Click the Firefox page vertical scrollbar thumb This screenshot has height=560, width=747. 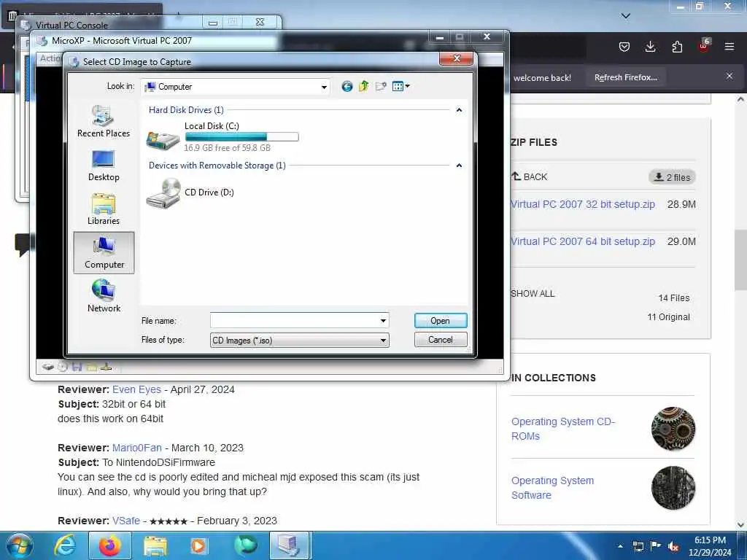[x=740, y=260]
